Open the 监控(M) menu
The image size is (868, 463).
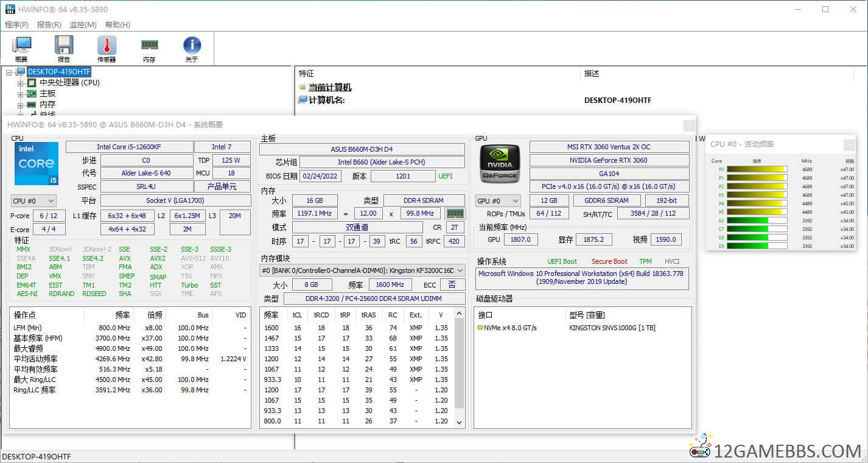tap(83, 25)
